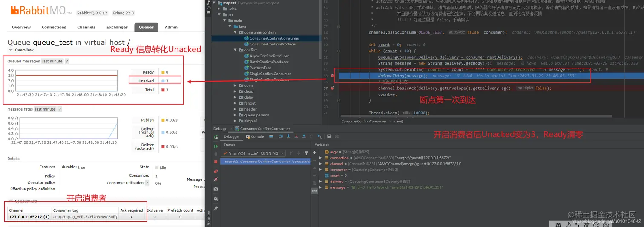Open the Admin tab
The width and height of the screenshot is (644, 227).
[x=171, y=27]
